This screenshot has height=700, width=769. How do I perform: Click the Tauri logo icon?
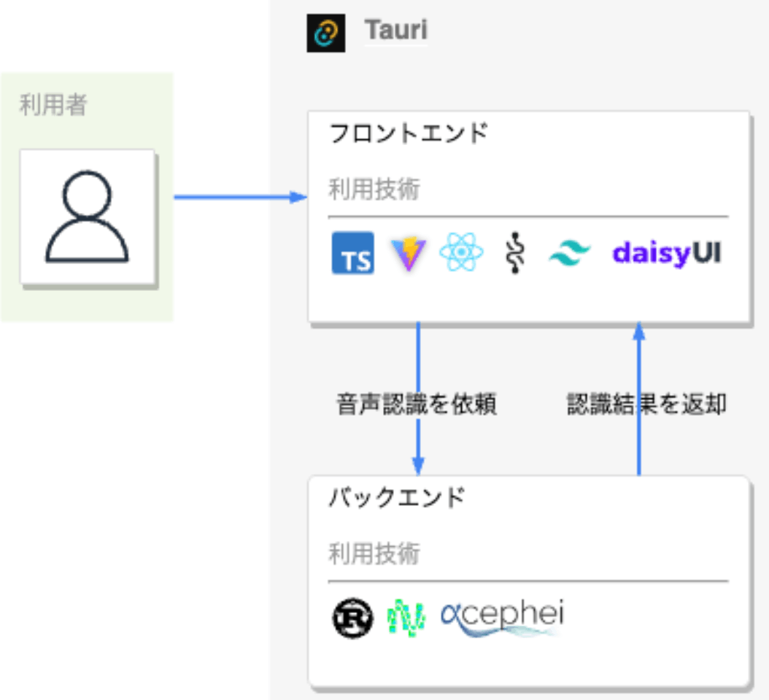point(327,30)
